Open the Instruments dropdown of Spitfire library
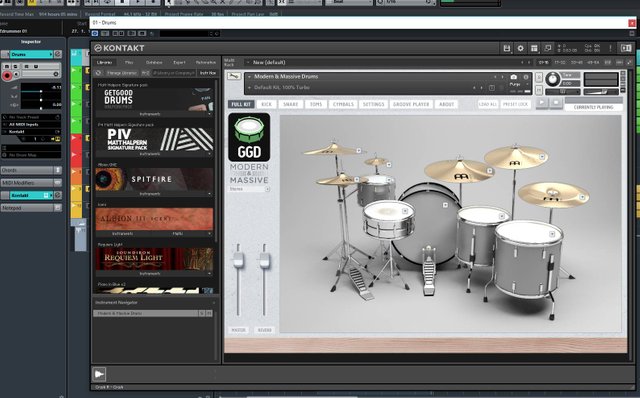 click(x=153, y=194)
